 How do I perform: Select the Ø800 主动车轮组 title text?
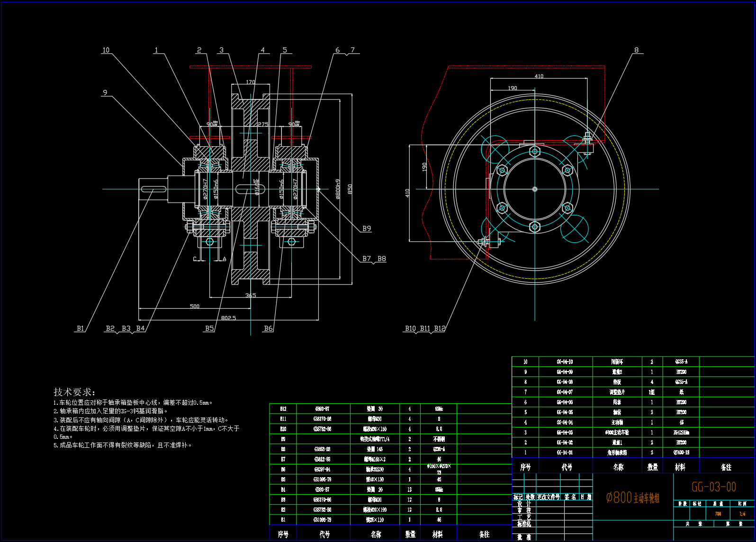coord(632,498)
